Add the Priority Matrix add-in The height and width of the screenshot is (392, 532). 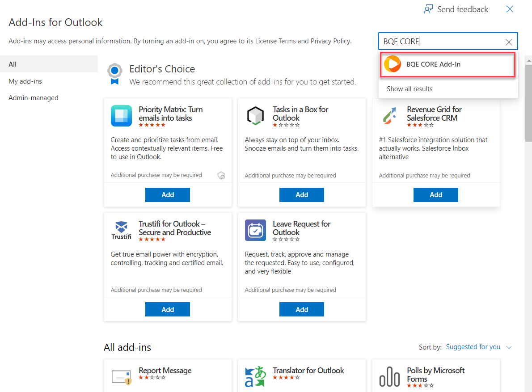coord(168,194)
